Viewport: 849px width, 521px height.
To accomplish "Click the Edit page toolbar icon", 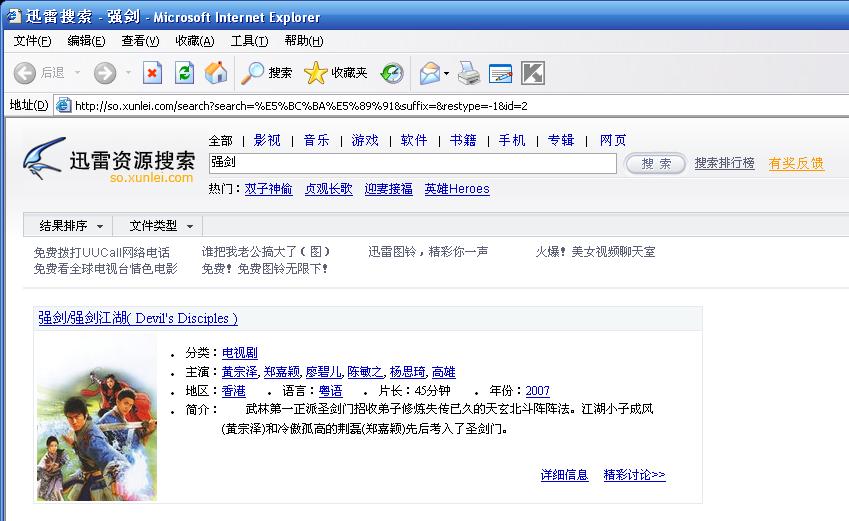I will coord(500,72).
